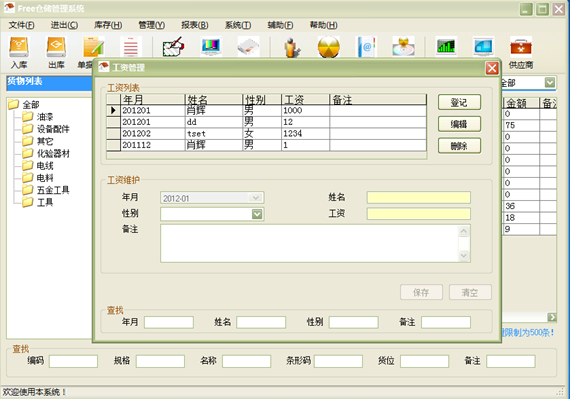The image size is (570, 399).
Task: Select the 其它 tree item
Action: tap(45, 141)
